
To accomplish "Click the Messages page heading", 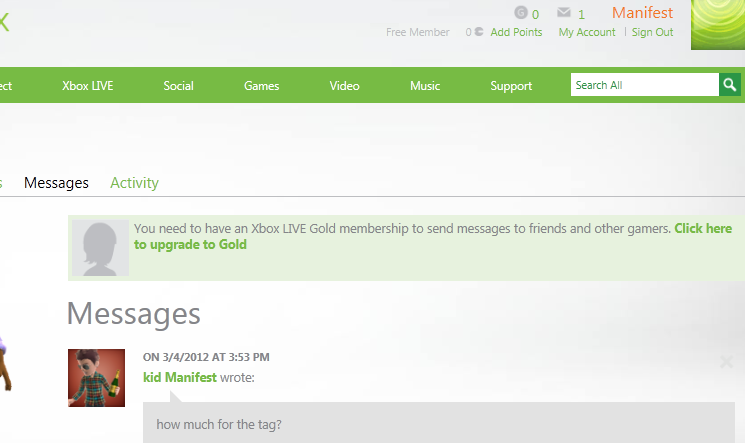I will [134, 314].
